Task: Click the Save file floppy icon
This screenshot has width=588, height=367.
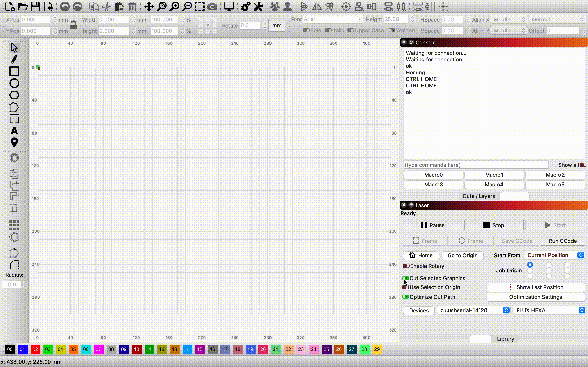Action: (36, 7)
